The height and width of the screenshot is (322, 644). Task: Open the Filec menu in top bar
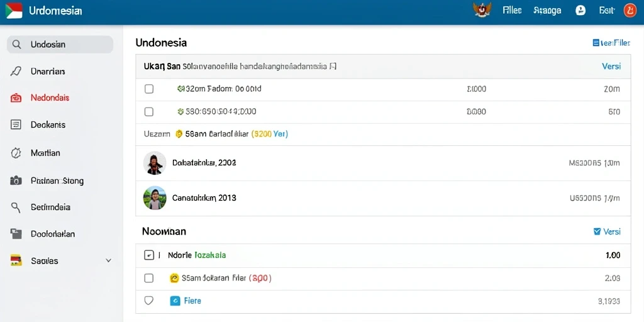click(x=512, y=11)
